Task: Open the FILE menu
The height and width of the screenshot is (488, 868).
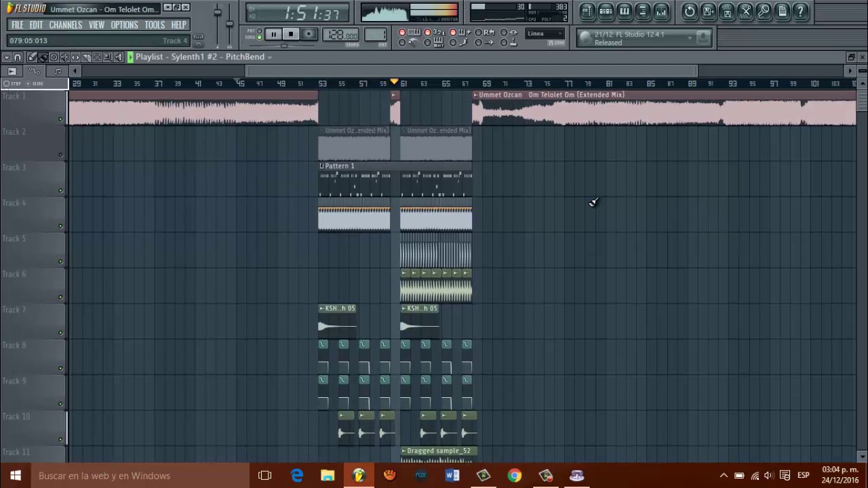Action: 18,25
